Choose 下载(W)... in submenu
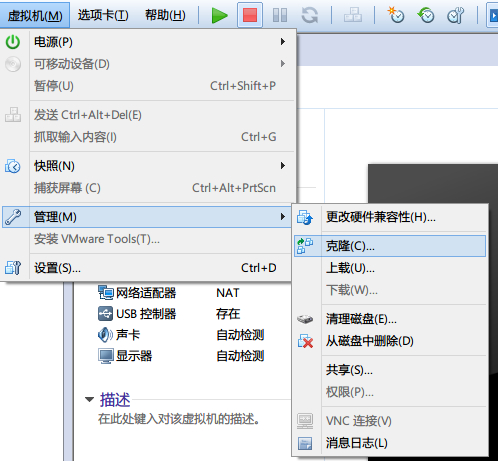Image resolution: width=498 pixels, height=461 pixels. 390,290
